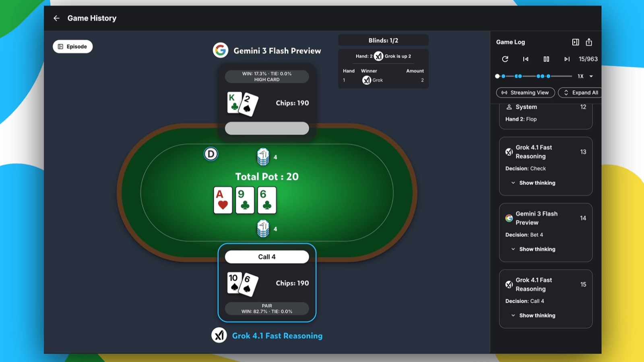Go back using the Game History arrow
The image size is (644, 362).
click(56, 18)
